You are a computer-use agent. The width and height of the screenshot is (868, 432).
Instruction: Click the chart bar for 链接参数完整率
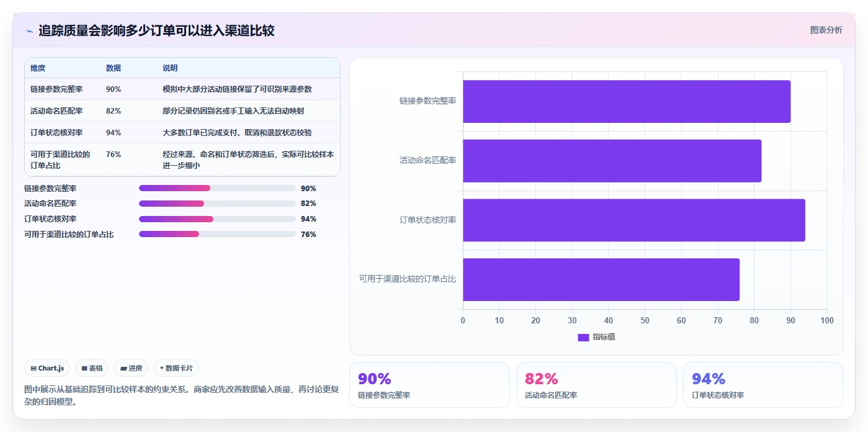(627, 101)
